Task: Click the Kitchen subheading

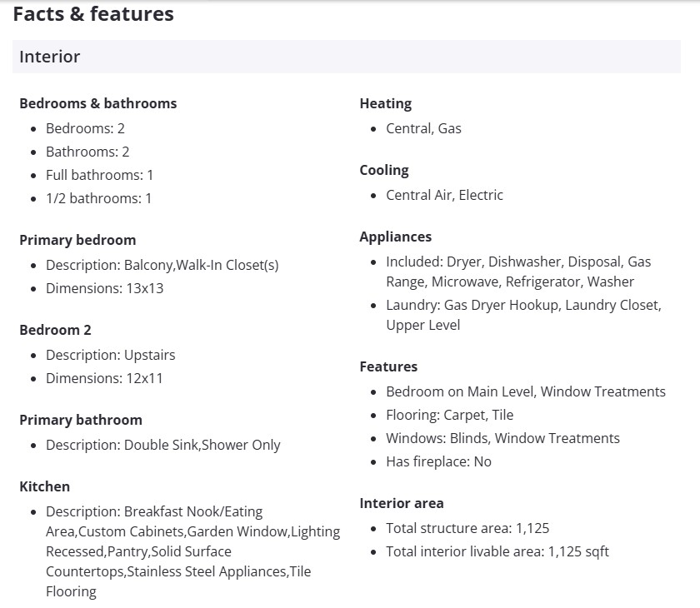Action: click(44, 486)
